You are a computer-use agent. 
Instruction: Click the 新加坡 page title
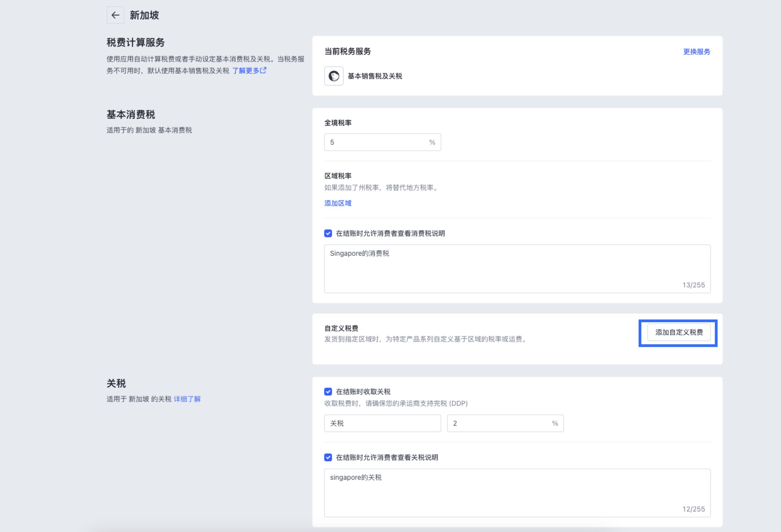[x=144, y=15]
